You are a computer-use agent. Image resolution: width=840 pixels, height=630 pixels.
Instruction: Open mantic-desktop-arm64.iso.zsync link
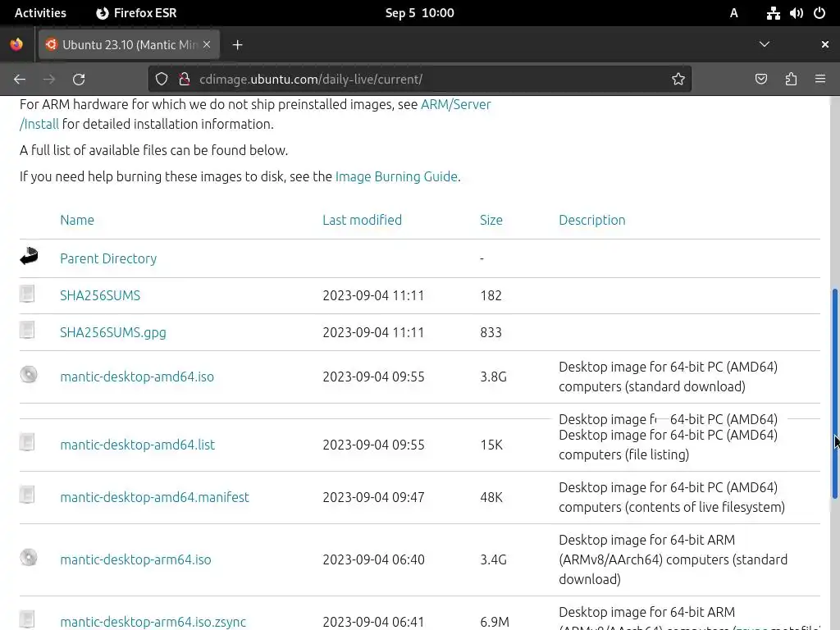[153, 622]
